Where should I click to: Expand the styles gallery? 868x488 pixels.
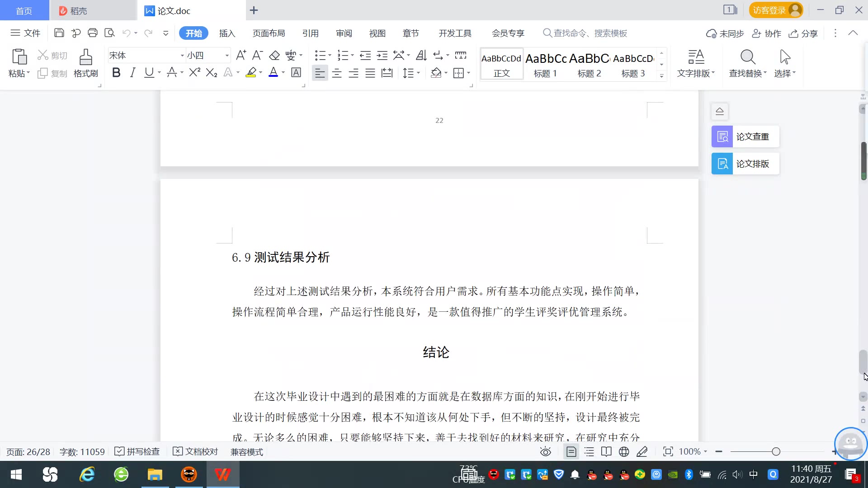click(661, 75)
